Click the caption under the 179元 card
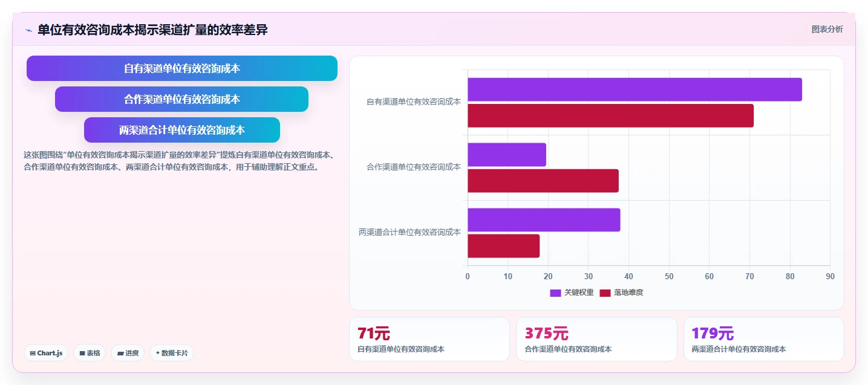The width and height of the screenshot is (868, 385). (x=739, y=349)
